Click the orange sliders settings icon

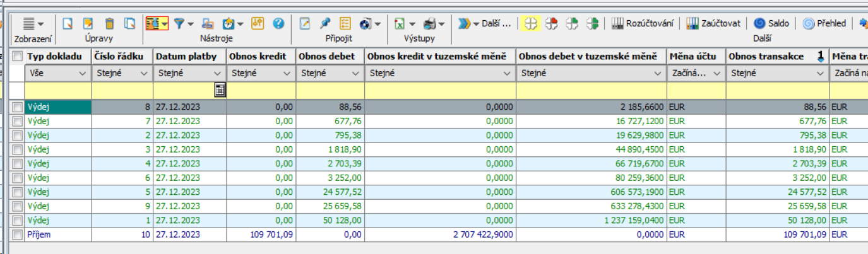(257, 24)
